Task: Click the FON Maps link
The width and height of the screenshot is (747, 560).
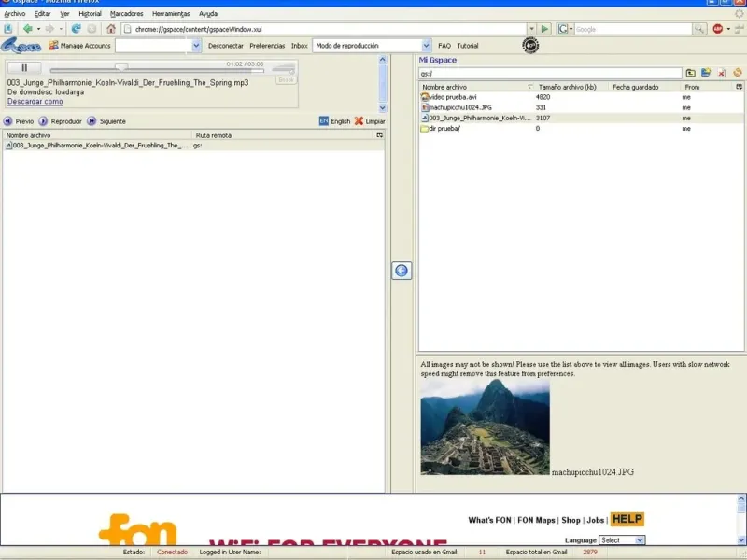Action: point(536,520)
